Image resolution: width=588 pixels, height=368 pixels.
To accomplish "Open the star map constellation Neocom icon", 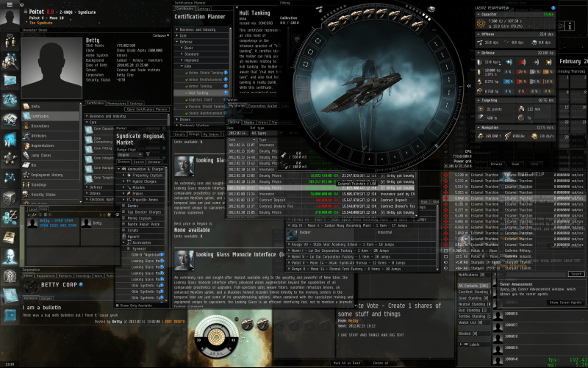I will click(10, 178).
